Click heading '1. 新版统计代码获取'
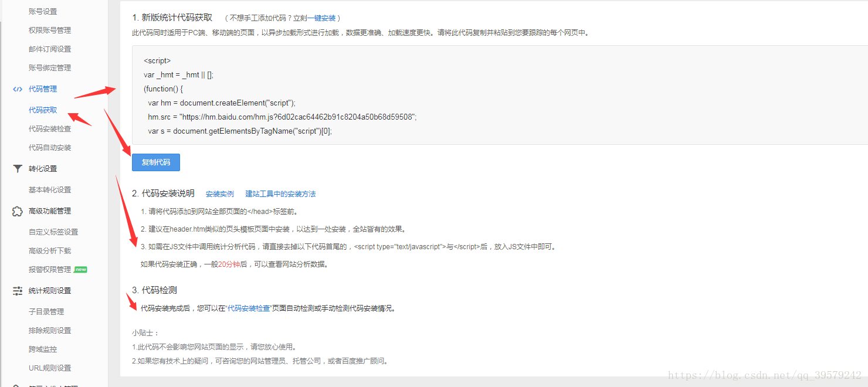This screenshot has height=387, width=868. [x=172, y=18]
